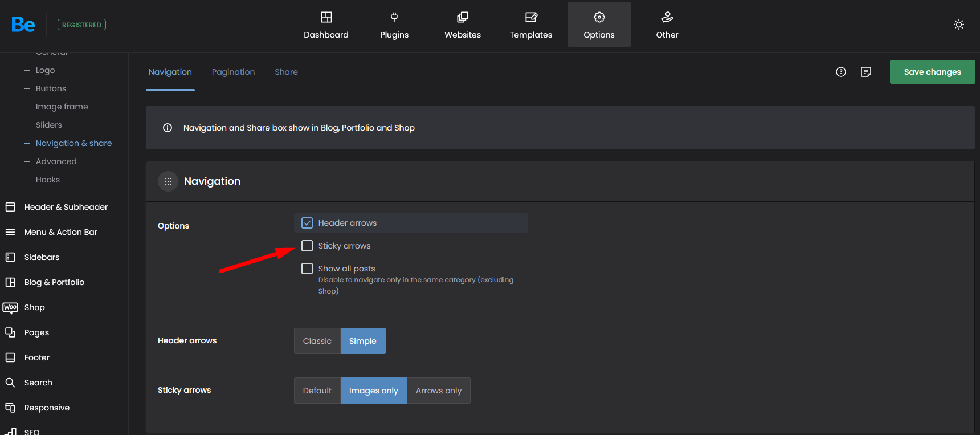The width and height of the screenshot is (980, 435).
Task: Expand the Footer section
Action: tap(37, 357)
